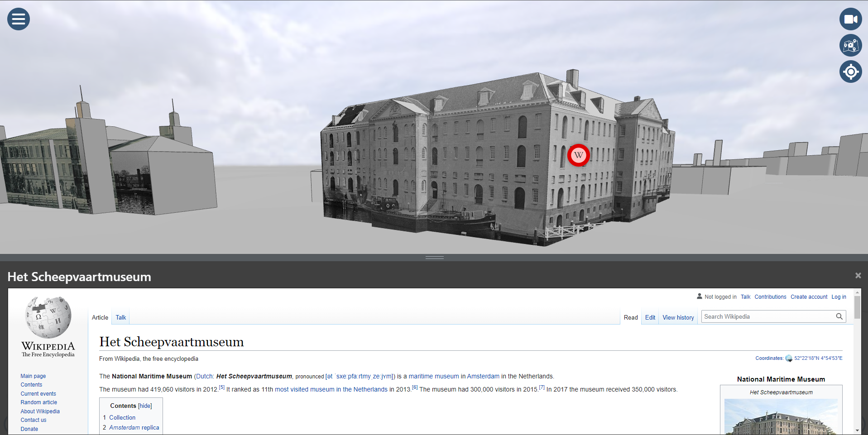Switch to the Article tab

coord(100,318)
